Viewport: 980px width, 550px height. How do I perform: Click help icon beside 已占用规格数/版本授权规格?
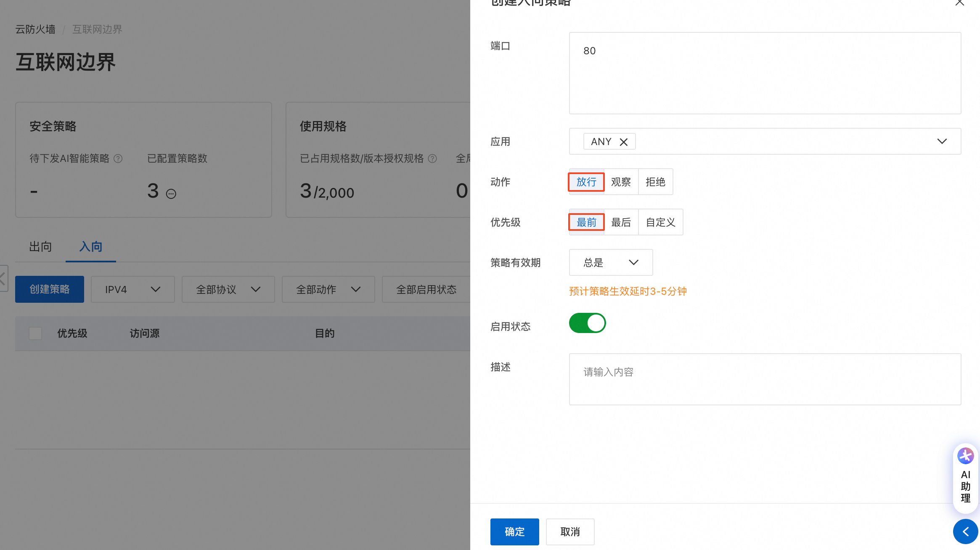tap(432, 159)
